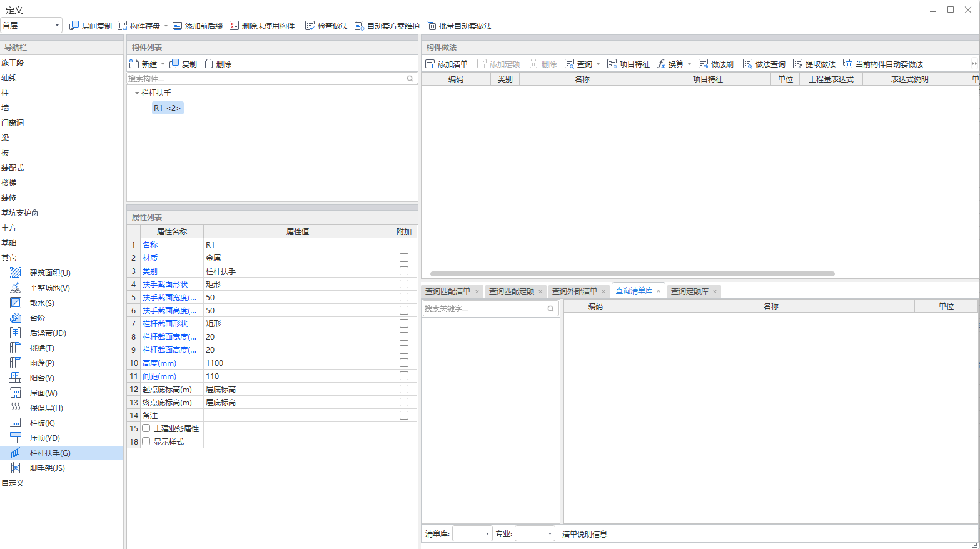The height and width of the screenshot is (549, 980).
Task: Expand 土建业务属性 row
Action: click(146, 428)
